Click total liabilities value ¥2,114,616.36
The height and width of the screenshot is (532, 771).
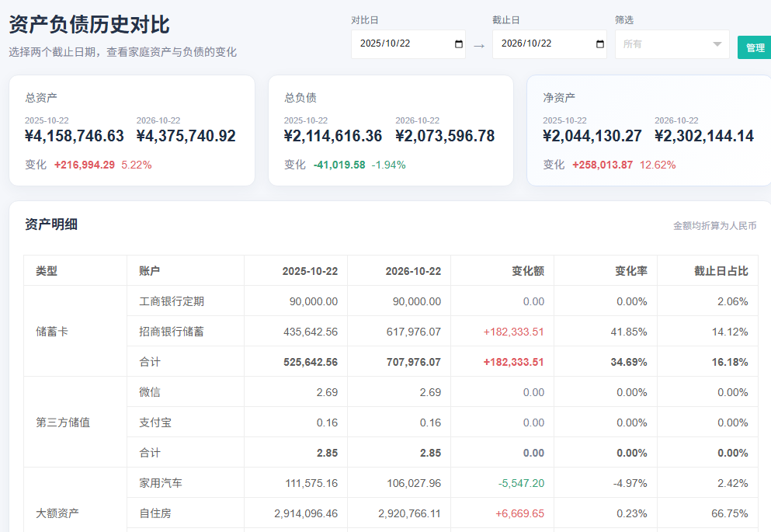click(x=333, y=136)
